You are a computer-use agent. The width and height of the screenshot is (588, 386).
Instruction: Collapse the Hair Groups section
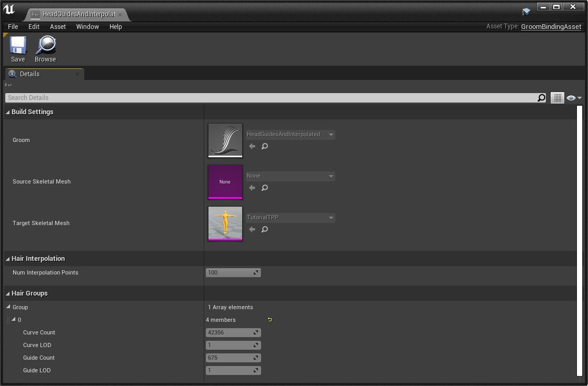click(8, 293)
